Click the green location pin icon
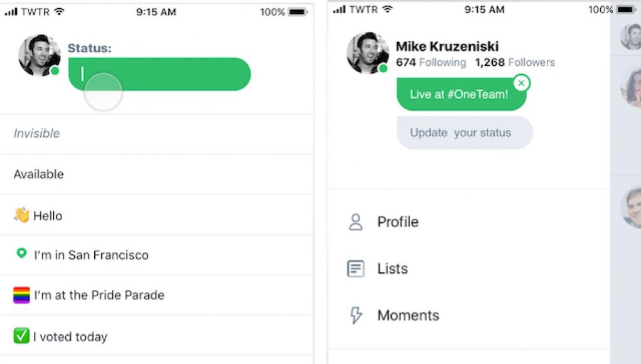Screen dimensions: 641x364 pos(21,254)
